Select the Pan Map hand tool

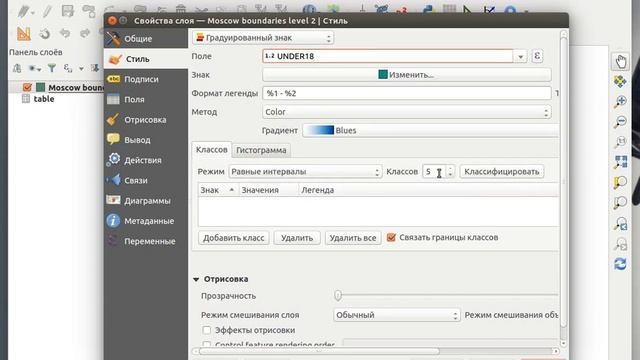[620, 62]
